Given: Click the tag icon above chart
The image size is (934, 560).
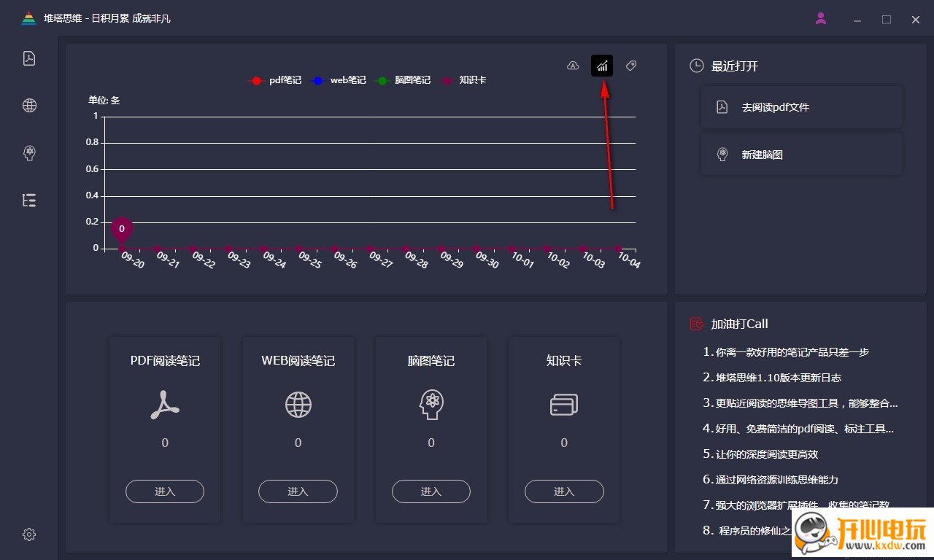Looking at the screenshot, I should coord(631,66).
